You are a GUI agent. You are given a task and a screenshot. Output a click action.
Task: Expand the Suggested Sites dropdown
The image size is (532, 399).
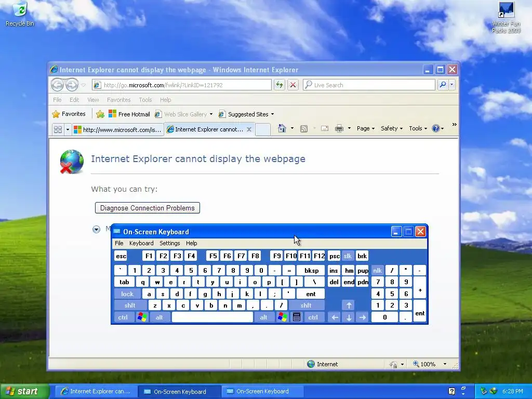click(272, 114)
